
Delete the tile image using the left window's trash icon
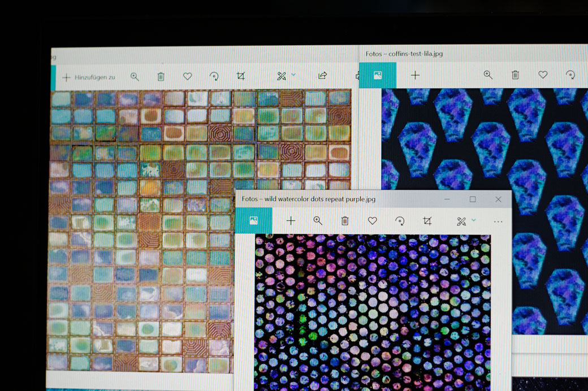(x=161, y=77)
